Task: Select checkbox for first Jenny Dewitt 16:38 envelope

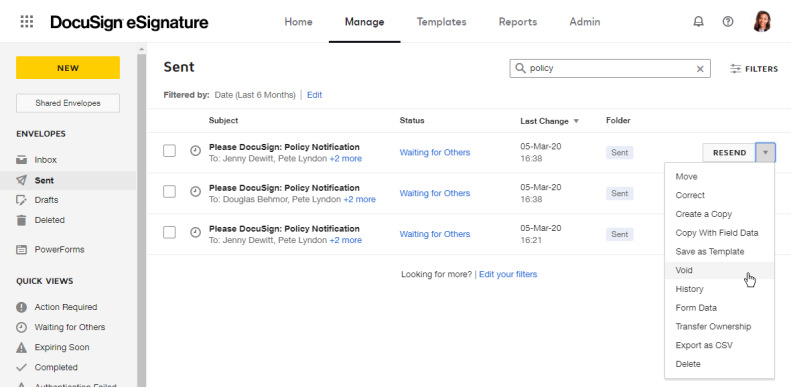Action: [x=170, y=150]
